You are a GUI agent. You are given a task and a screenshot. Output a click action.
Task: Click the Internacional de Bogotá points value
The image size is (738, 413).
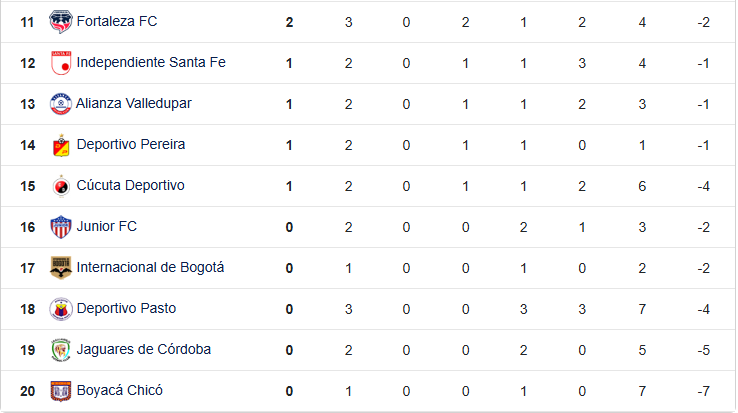289,268
